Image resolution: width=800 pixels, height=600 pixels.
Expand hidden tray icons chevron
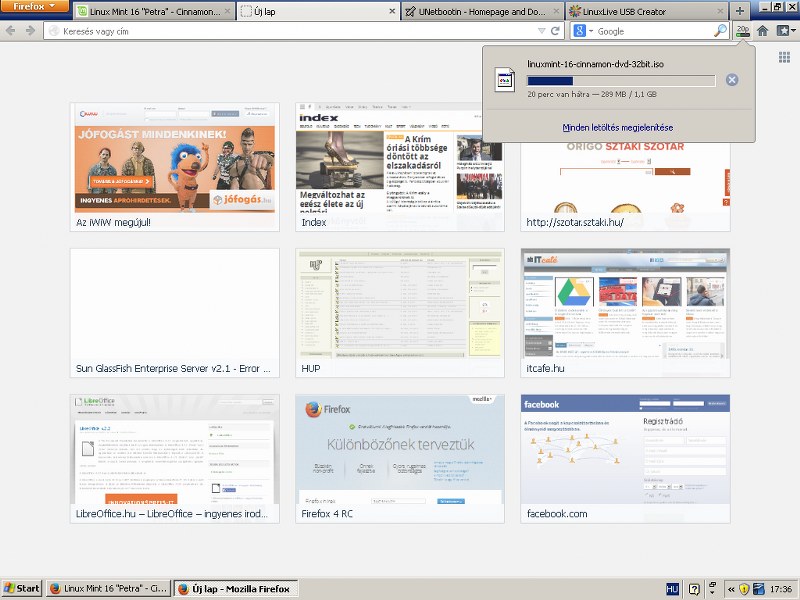point(731,589)
